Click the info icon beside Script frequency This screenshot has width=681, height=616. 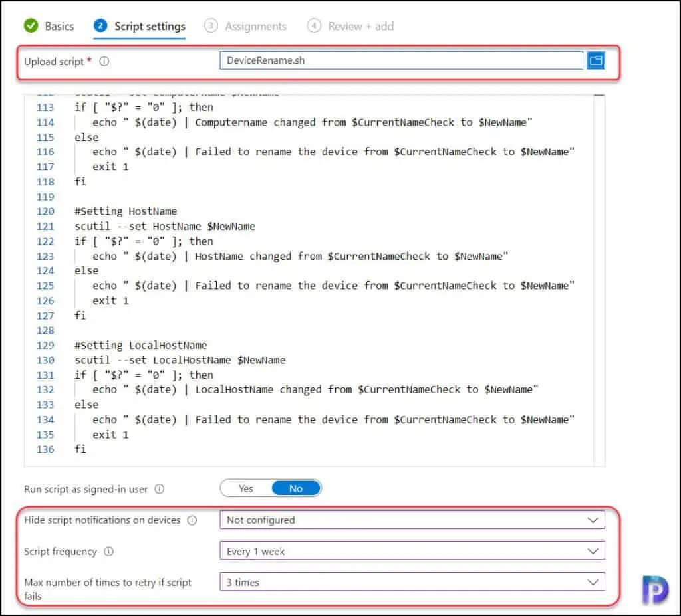tap(108, 552)
